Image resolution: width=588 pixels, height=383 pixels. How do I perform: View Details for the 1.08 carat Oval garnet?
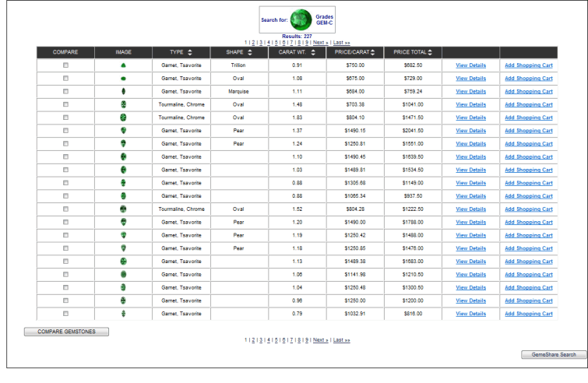click(470, 79)
